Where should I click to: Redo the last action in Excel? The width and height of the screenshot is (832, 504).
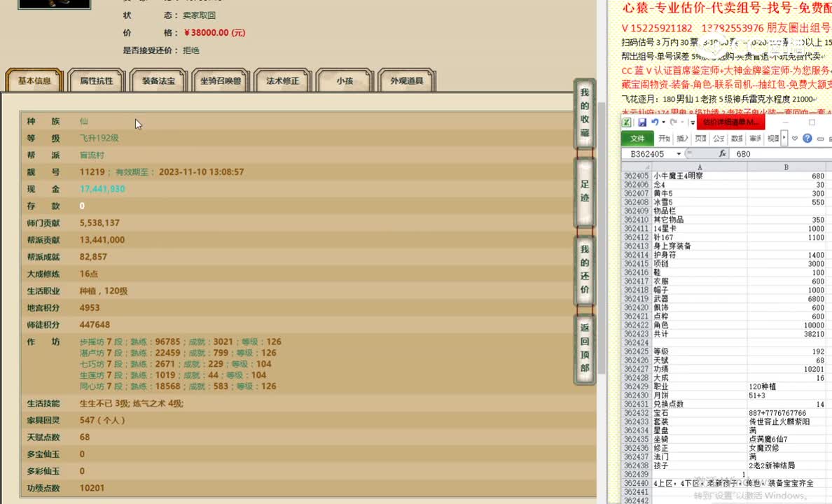point(673,122)
